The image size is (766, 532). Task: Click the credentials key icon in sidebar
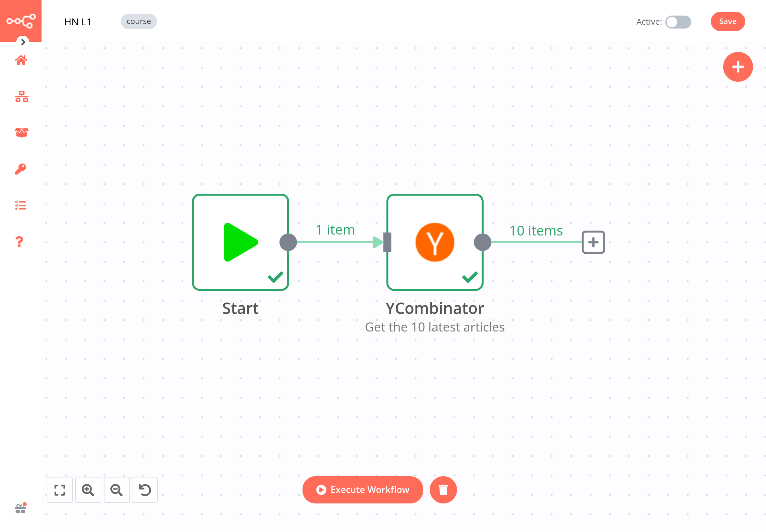click(x=20, y=169)
